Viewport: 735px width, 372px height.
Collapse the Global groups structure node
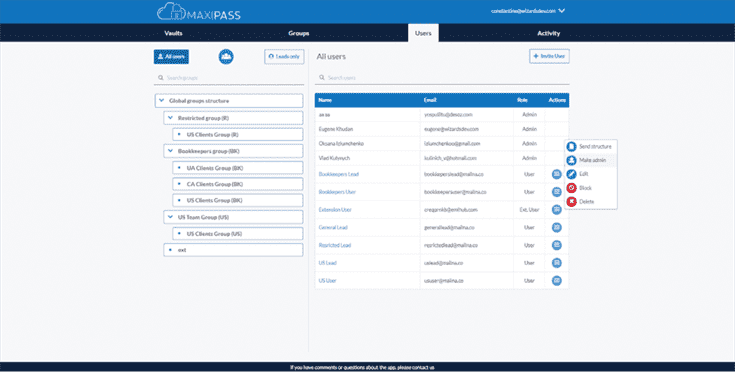point(162,101)
